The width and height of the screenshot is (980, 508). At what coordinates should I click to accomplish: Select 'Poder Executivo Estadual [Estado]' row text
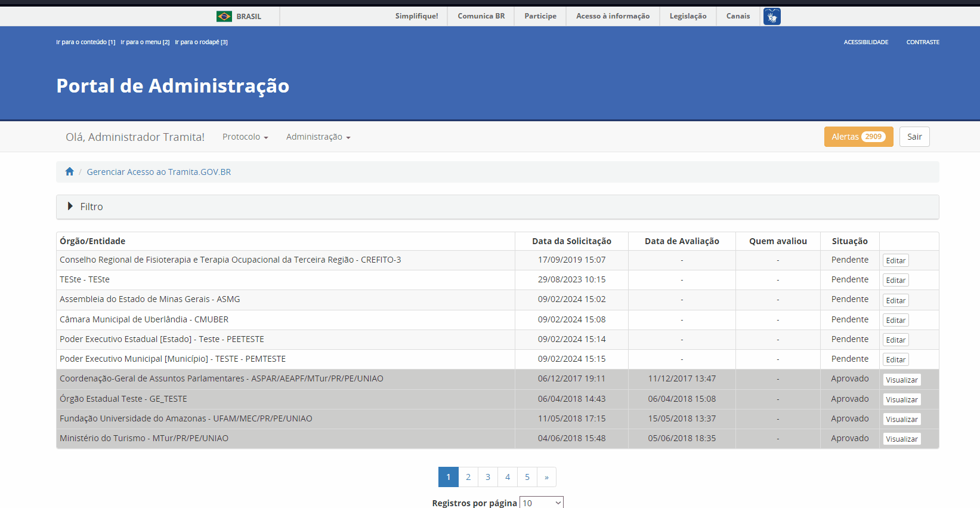162,339
